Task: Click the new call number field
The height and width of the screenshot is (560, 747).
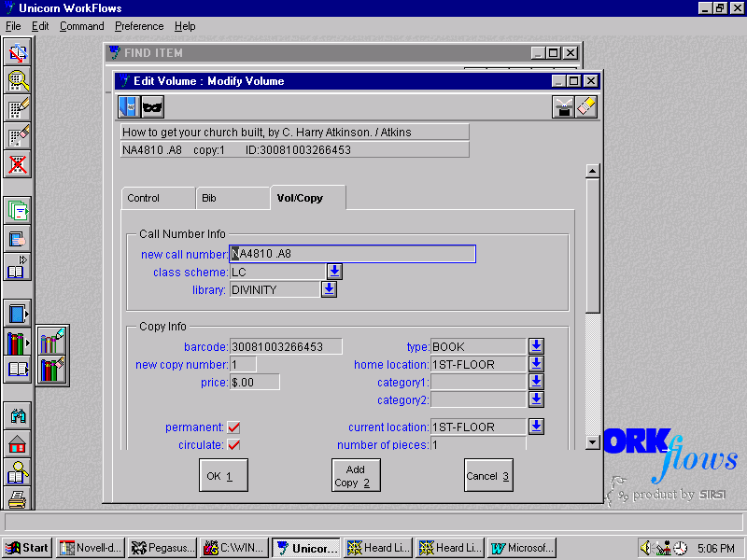Action: click(x=353, y=254)
